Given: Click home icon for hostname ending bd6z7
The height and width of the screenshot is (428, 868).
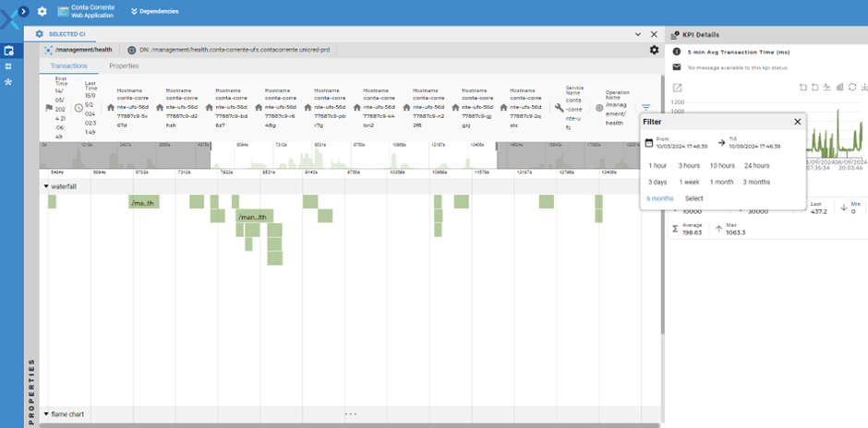Looking at the screenshot, I should click(x=210, y=108).
